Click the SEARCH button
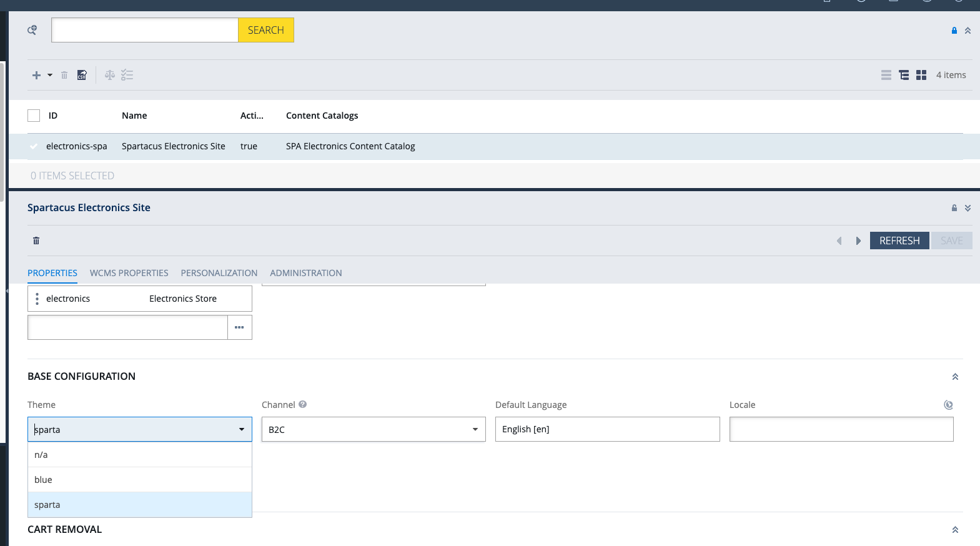Image resolution: width=980 pixels, height=546 pixels. [x=266, y=30]
